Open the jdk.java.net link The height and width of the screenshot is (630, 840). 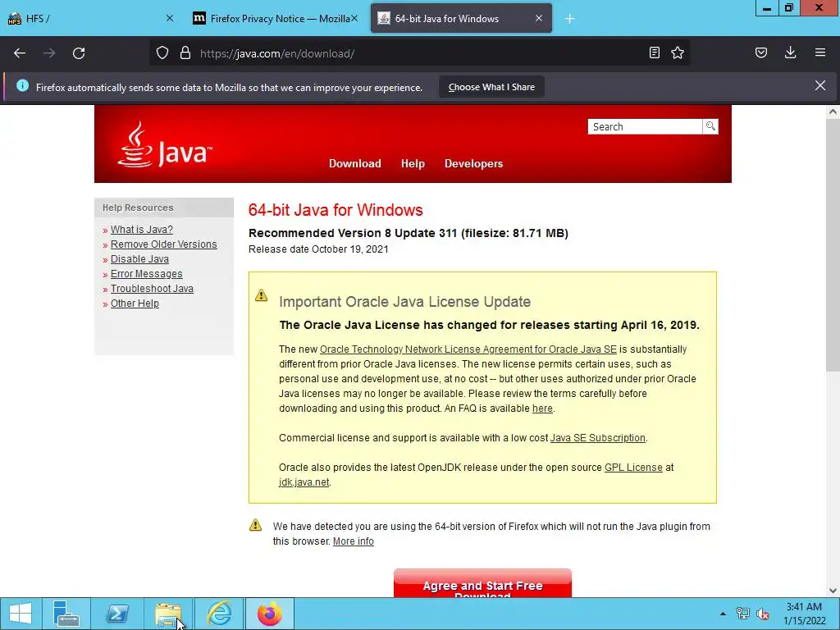pos(304,482)
